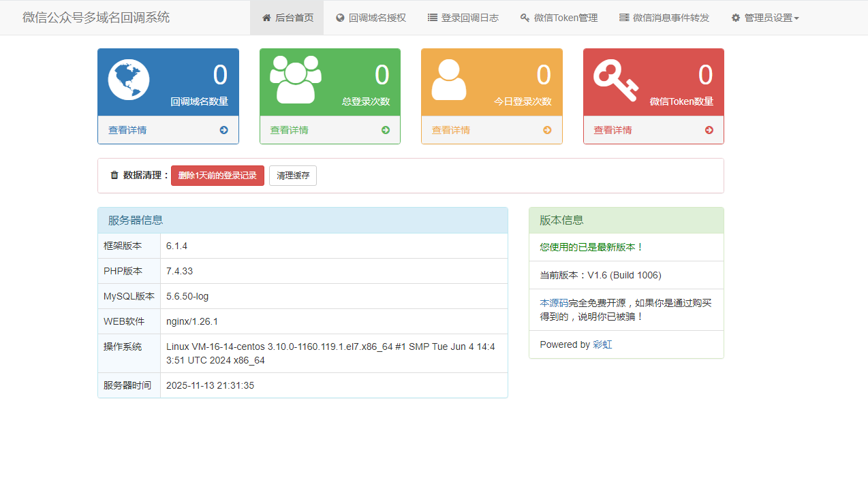This screenshot has width=868, height=484.
Task: Open the 本源码 link in 版本信息
Action: coord(554,303)
